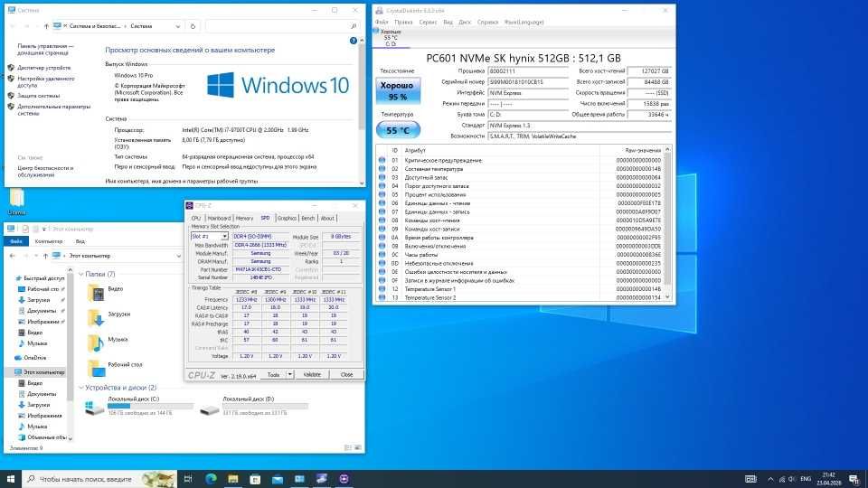Open the Windows Start menu

pyautogui.click(x=11, y=479)
